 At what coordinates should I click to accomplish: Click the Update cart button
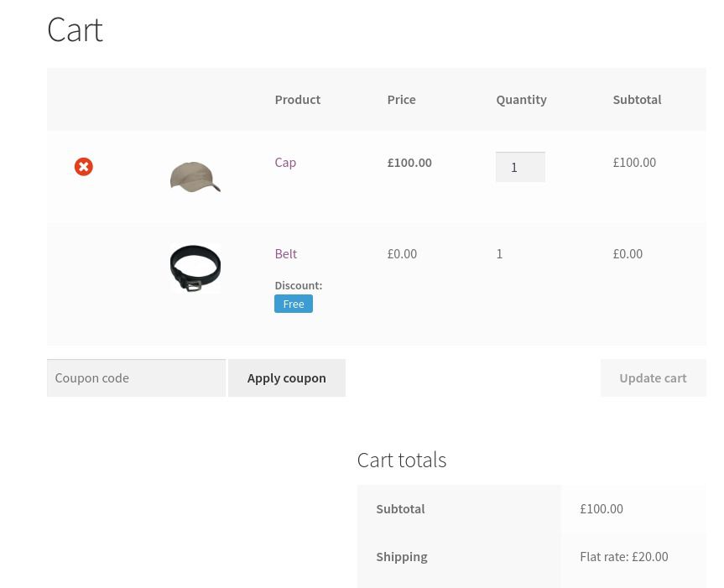pos(653,377)
